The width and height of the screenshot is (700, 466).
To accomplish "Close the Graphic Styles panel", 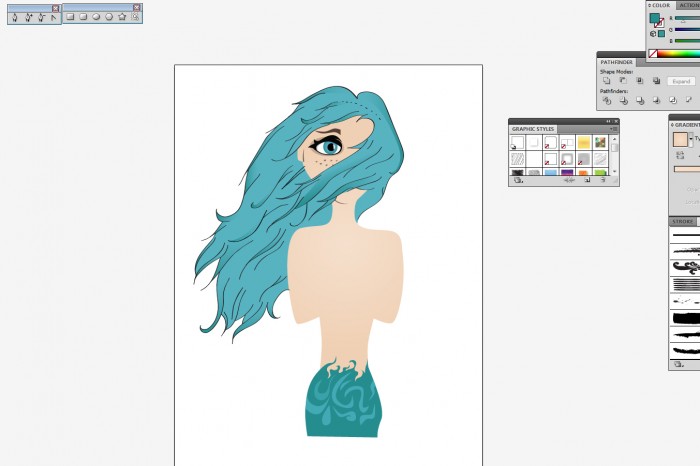I will click(x=616, y=121).
